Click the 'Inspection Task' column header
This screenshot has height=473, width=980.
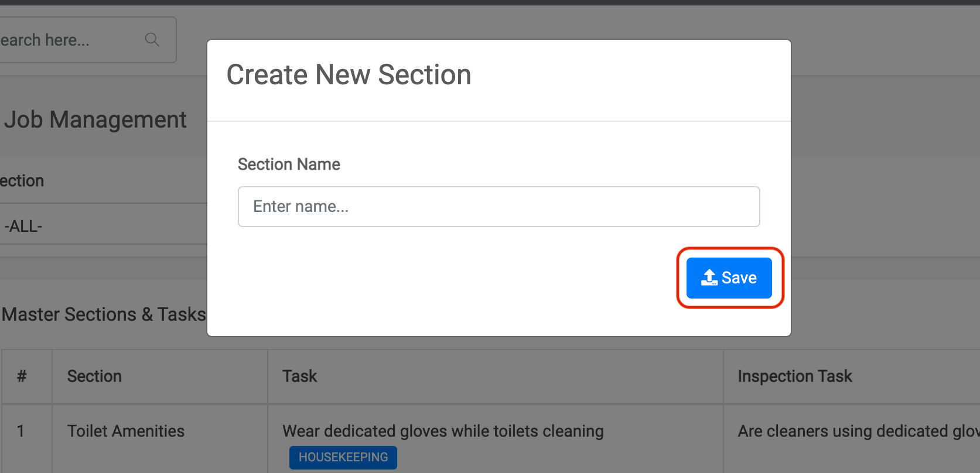tap(794, 376)
